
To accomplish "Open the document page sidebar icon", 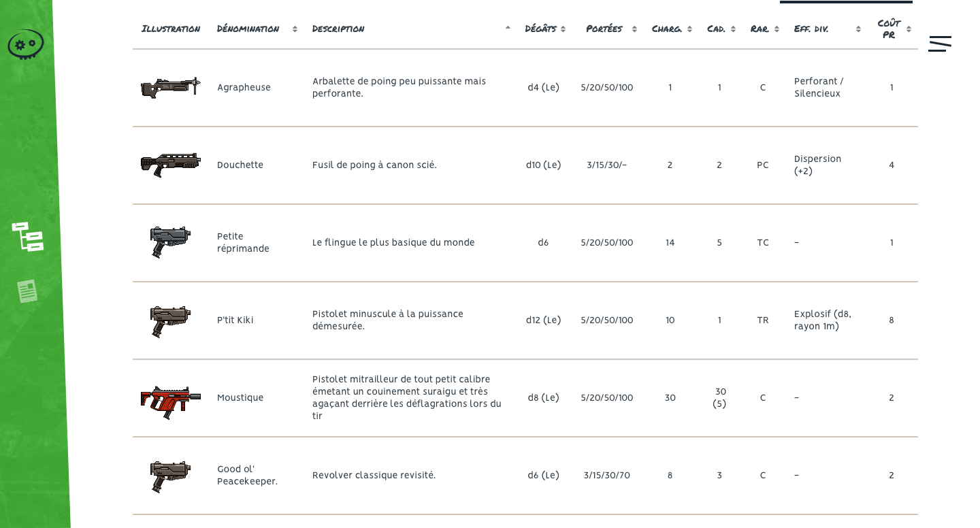I will (x=27, y=291).
